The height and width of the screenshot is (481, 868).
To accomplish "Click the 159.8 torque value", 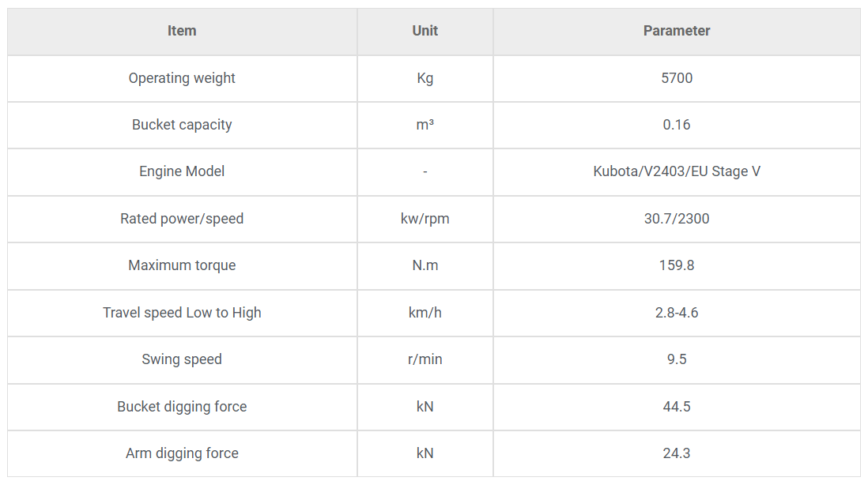I will pyautogui.click(x=677, y=265).
